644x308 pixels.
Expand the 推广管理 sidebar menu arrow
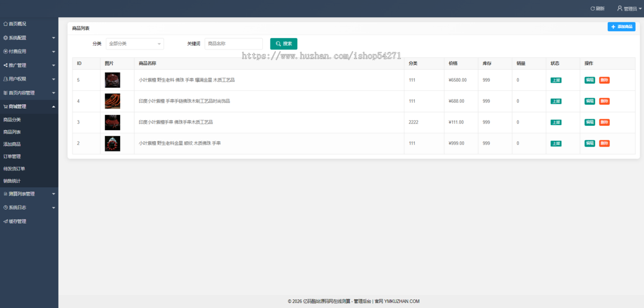[54, 66]
